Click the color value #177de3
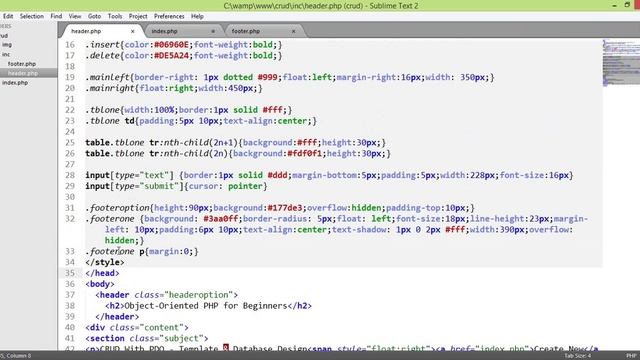This screenshot has height=360, width=640. tap(284, 208)
